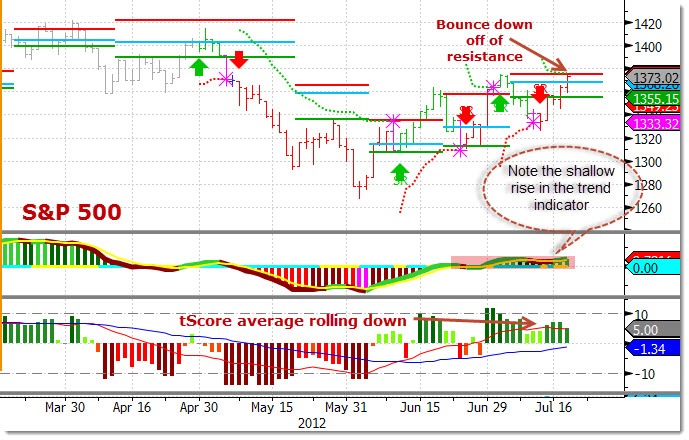
Task: Select the Jul 16 date label
Action: coord(553,407)
